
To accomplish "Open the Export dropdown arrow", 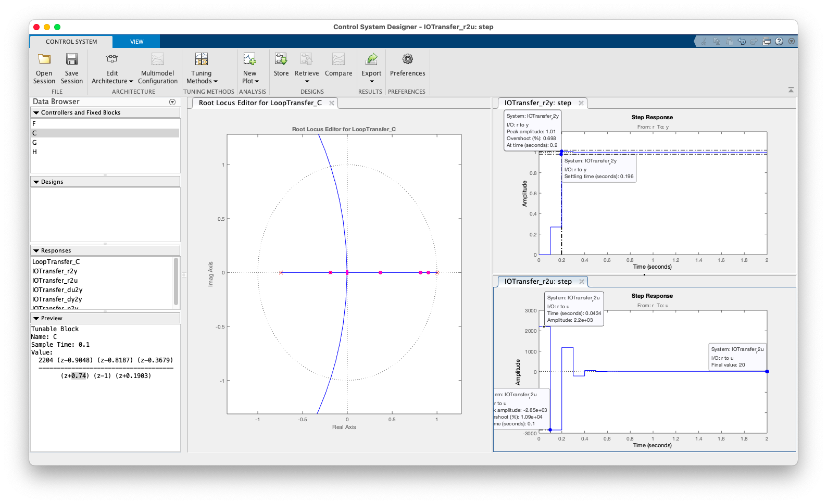I will tap(372, 82).
